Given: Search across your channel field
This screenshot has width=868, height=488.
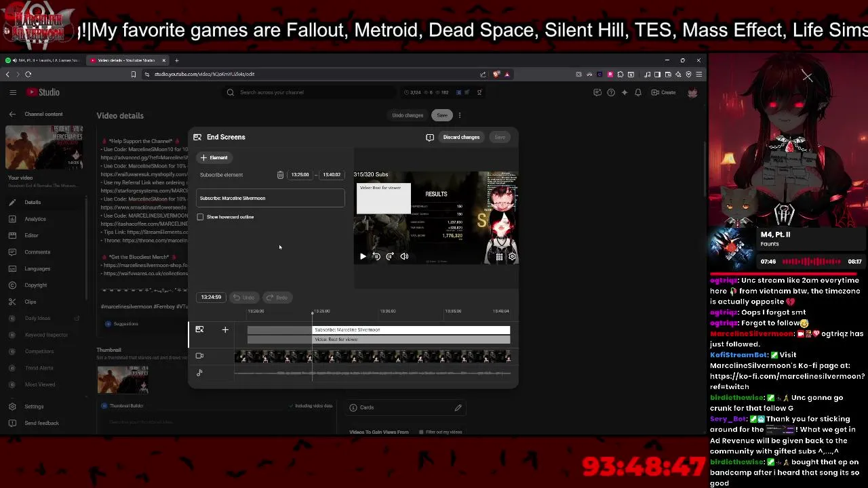Looking at the screenshot, I should click(309, 92).
